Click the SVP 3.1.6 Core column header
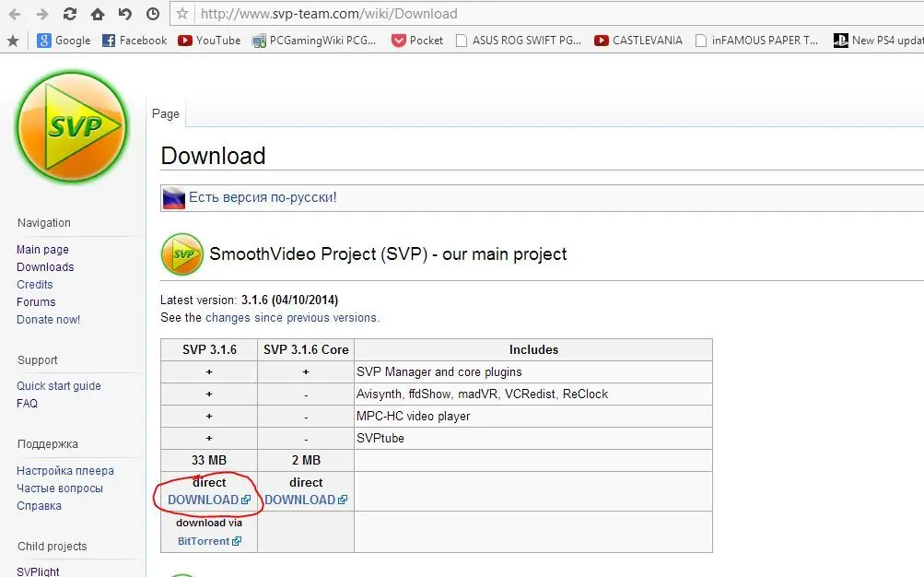Image resolution: width=924 pixels, height=577 pixels. click(x=306, y=349)
